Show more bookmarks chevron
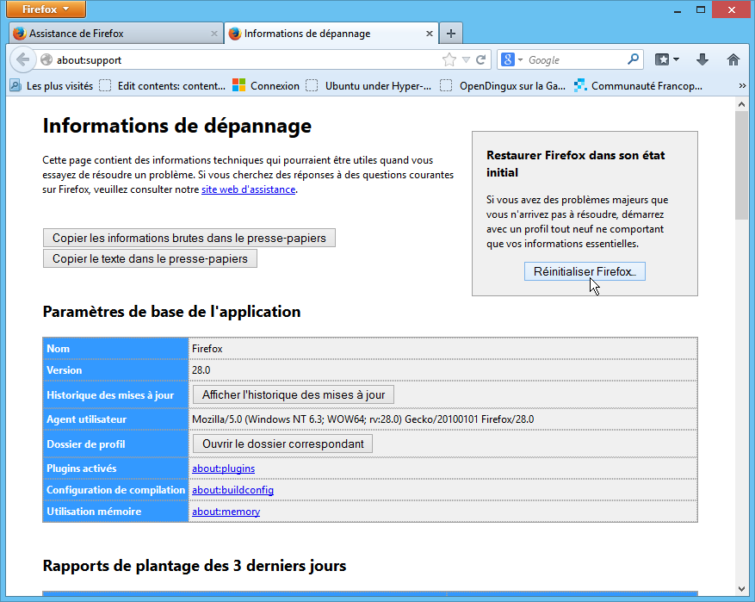Screen dimensions: 755x602 click(742, 86)
